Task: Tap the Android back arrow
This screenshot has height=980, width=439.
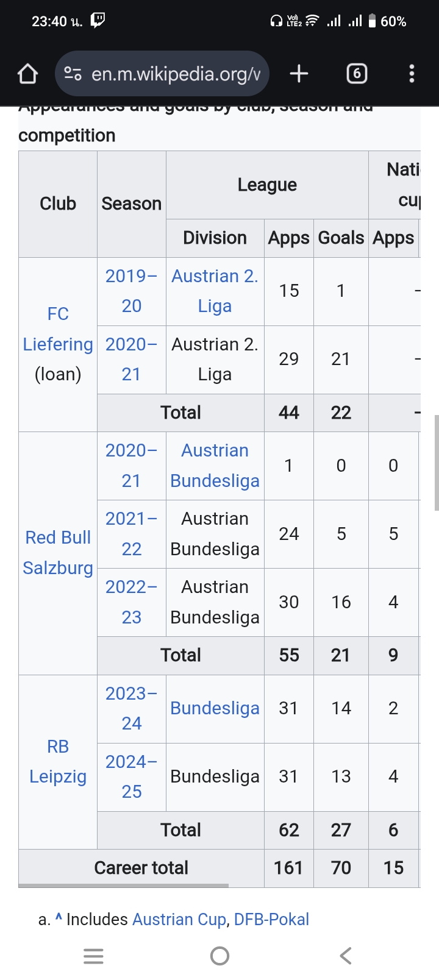Action: pyautogui.click(x=346, y=956)
